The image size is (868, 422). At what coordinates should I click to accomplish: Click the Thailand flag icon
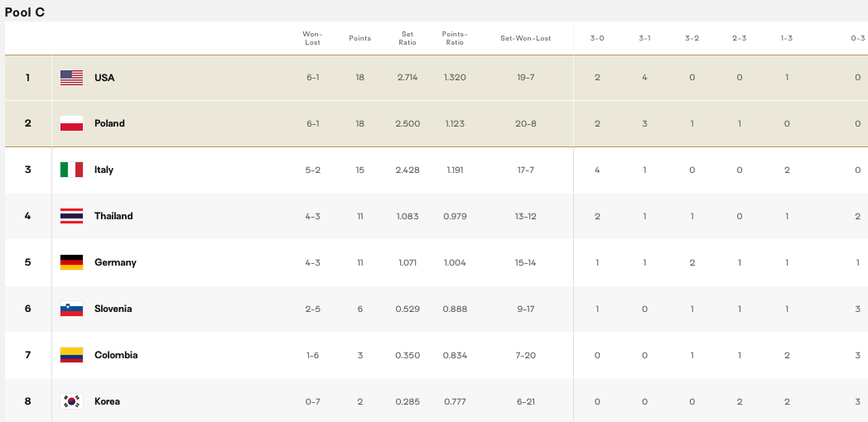[71, 216]
